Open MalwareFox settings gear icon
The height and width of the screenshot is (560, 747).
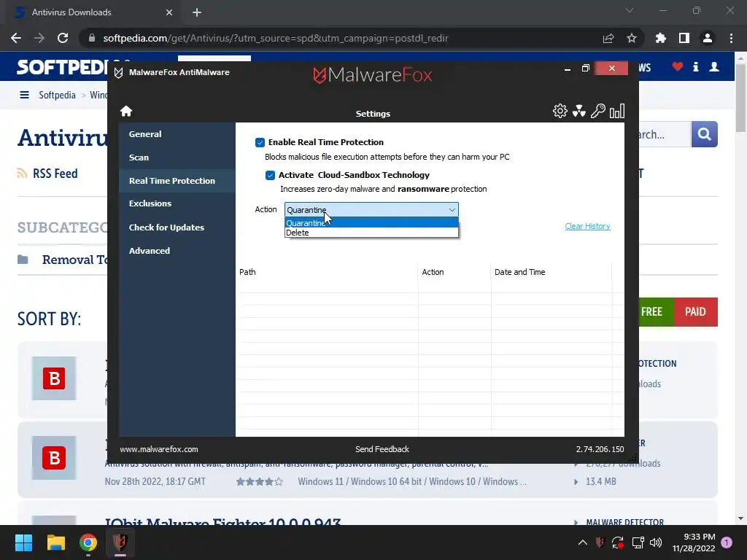[x=560, y=111]
